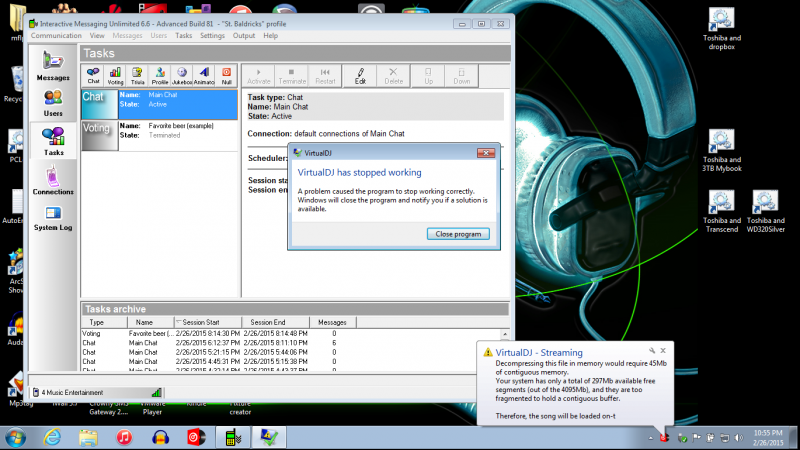Open the VirtualDJ taskbar icon
The height and width of the screenshot is (450, 800).
click(196, 437)
